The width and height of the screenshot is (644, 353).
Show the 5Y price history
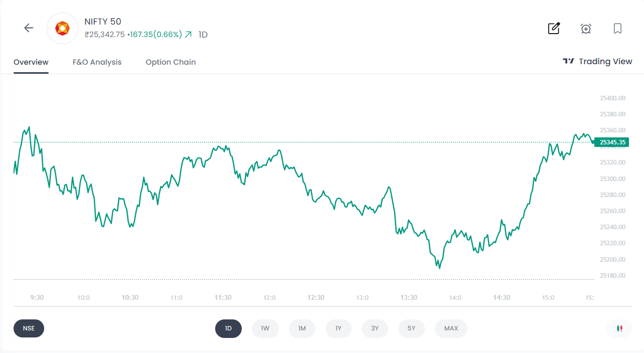tap(411, 328)
